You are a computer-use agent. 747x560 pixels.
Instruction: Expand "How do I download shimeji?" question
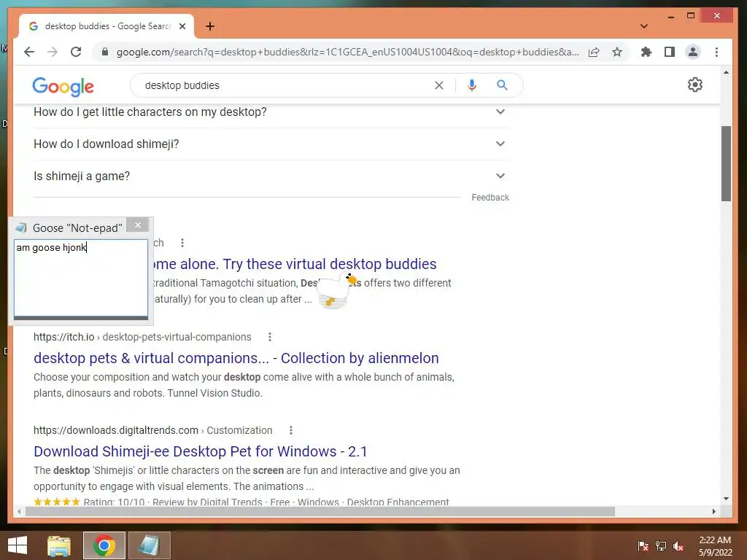[271, 144]
